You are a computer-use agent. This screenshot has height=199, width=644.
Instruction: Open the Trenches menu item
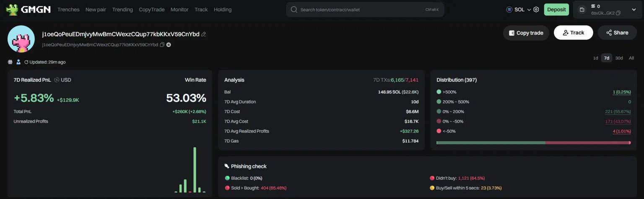pos(68,10)
